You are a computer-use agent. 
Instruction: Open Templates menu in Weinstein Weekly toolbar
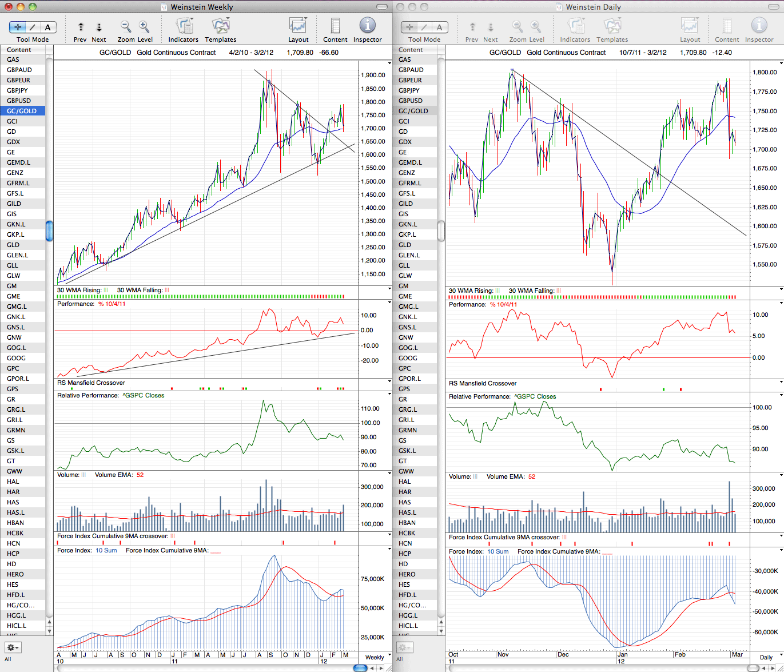tap(220, 26)
